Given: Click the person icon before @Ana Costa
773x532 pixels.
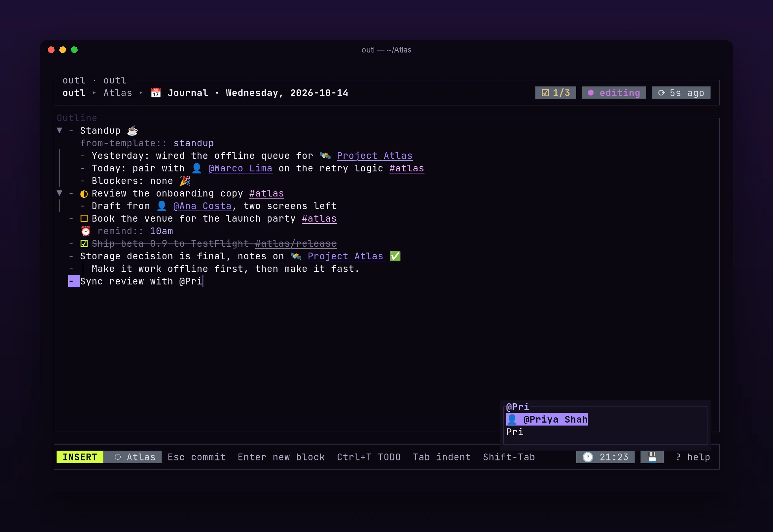Looking at the screenshot, I should click(x=162, y=206).
